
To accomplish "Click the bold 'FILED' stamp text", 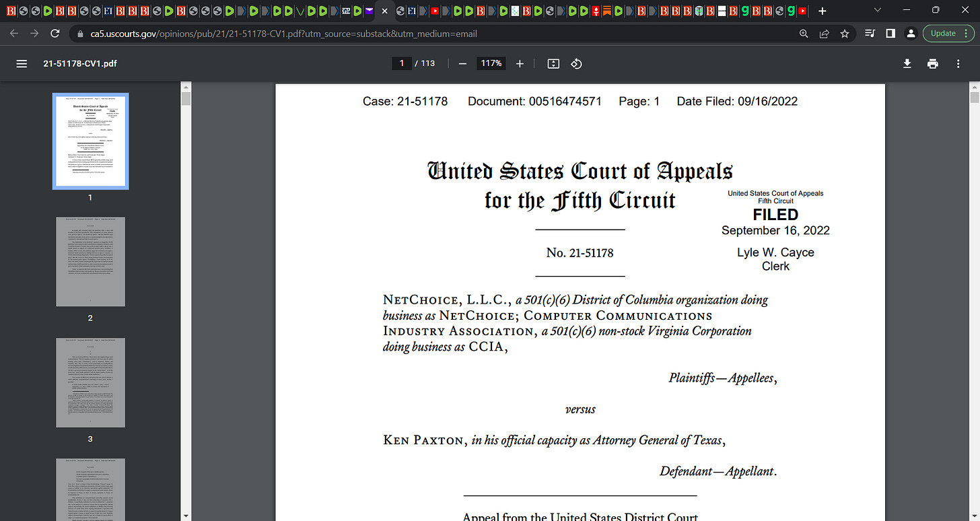I will pyautogui.click(x=775, y=215).
